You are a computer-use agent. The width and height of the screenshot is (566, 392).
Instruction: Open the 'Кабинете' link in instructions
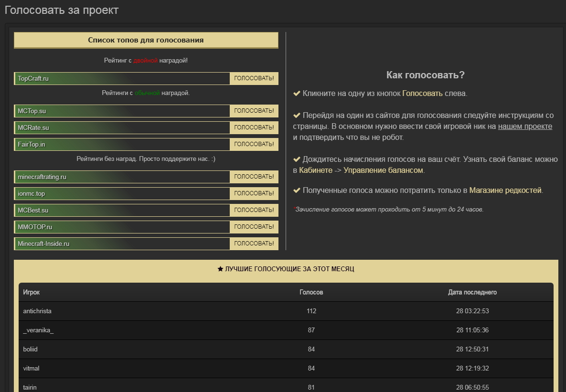tap(316, 170)
